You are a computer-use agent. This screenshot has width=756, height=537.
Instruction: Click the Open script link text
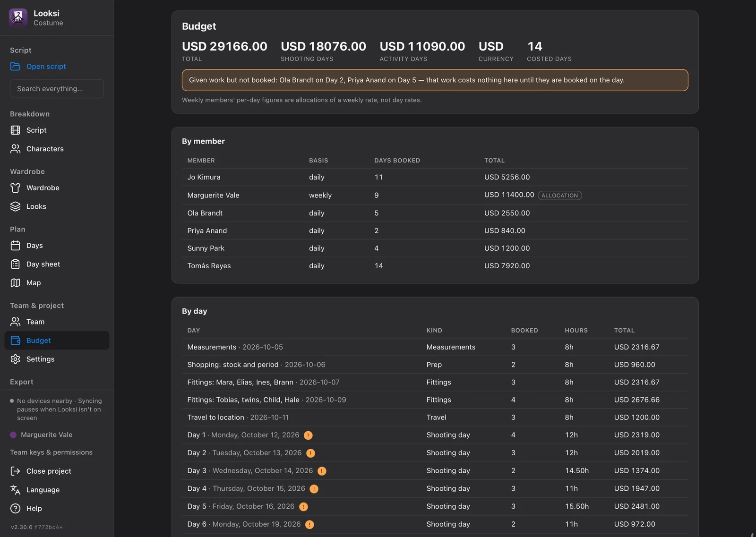coord(46,67)
